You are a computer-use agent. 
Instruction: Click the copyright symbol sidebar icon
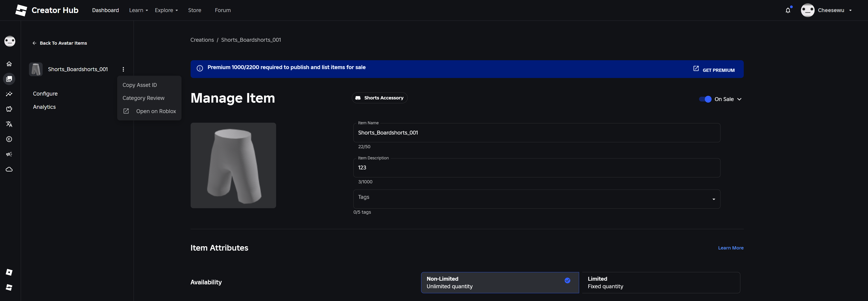pos(9,139)
